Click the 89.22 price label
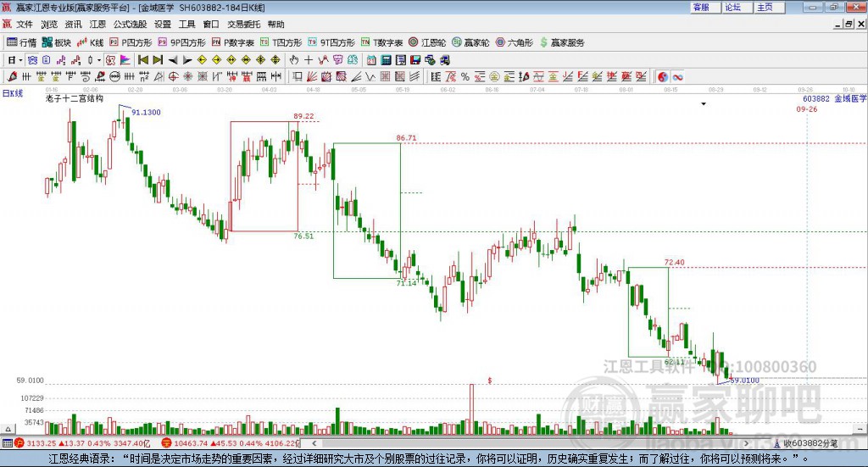Screen dimensions: 868x467 pyautogui.click(x=303, y=115)
